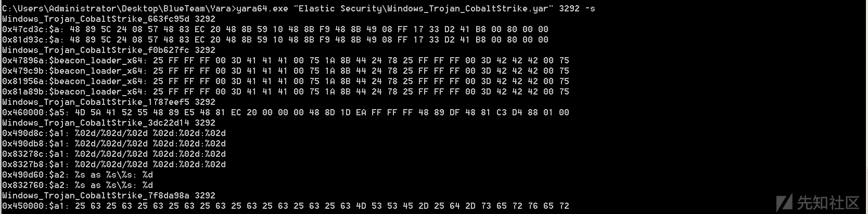868x214 pixels.
Task: Select the Windows_Trojan_CobaltStrike_f0b627fc rule line
Action: [109, 50]
